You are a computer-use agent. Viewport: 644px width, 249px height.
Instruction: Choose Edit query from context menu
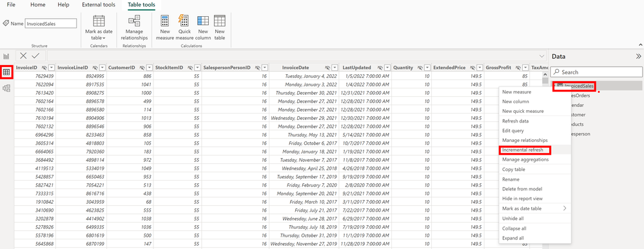pos(535,131)
